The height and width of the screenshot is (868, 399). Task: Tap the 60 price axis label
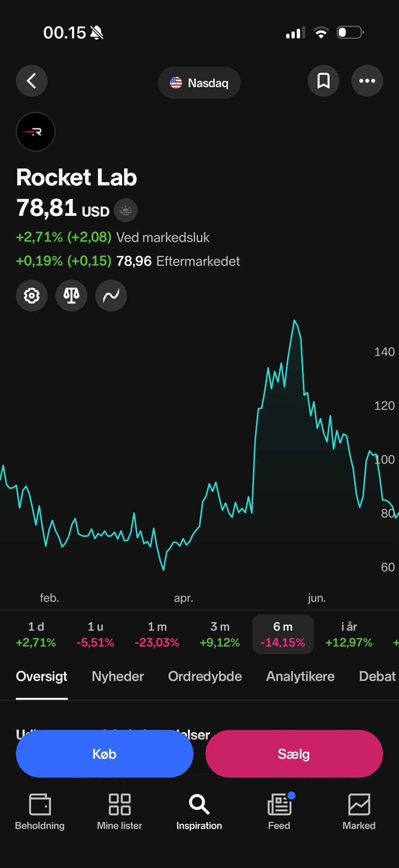388,567
